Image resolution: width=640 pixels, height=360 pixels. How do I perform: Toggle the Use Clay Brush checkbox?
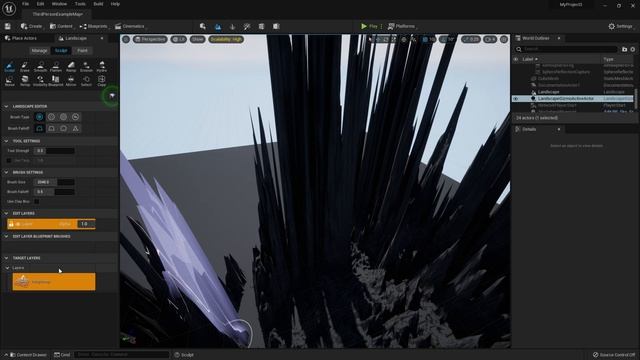tap(37, 201)
